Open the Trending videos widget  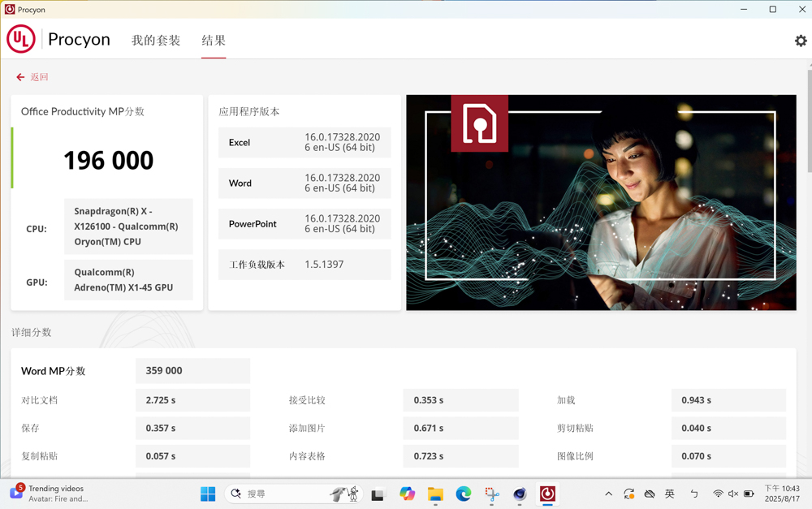click(x=50, y=494)
